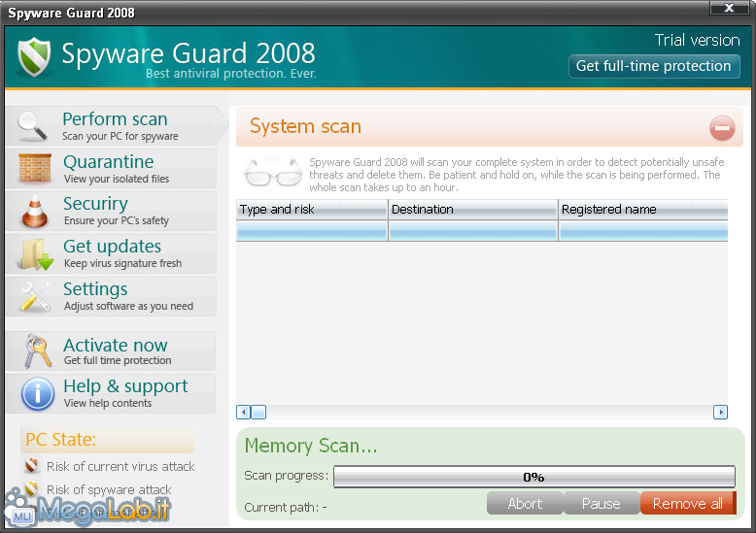Open Help & support section
The width and height of the screenshot is (756, 533).
point(111,394)
